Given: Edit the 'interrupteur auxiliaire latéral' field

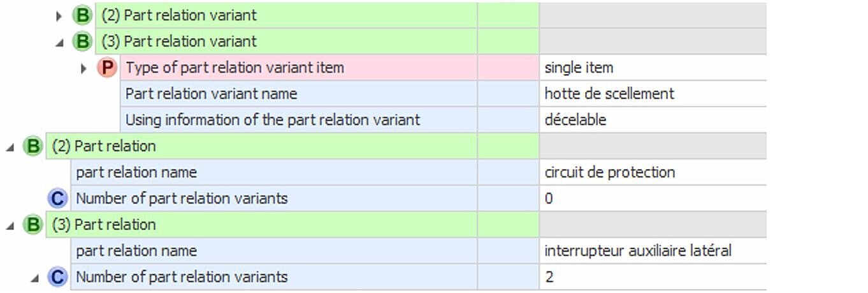Looking at the screenshot, I should (x=653, y=251).
